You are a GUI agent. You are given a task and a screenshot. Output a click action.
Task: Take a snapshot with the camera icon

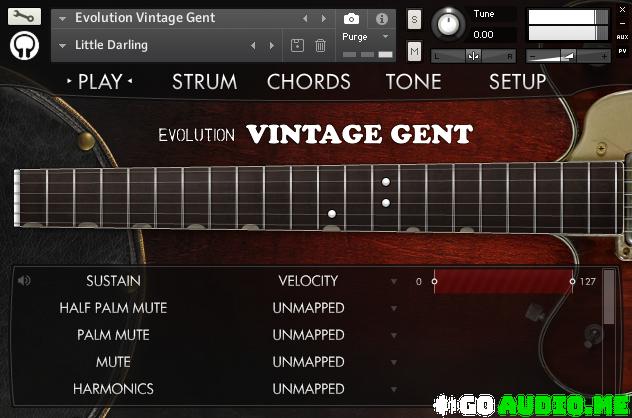(x=351, y=19)
